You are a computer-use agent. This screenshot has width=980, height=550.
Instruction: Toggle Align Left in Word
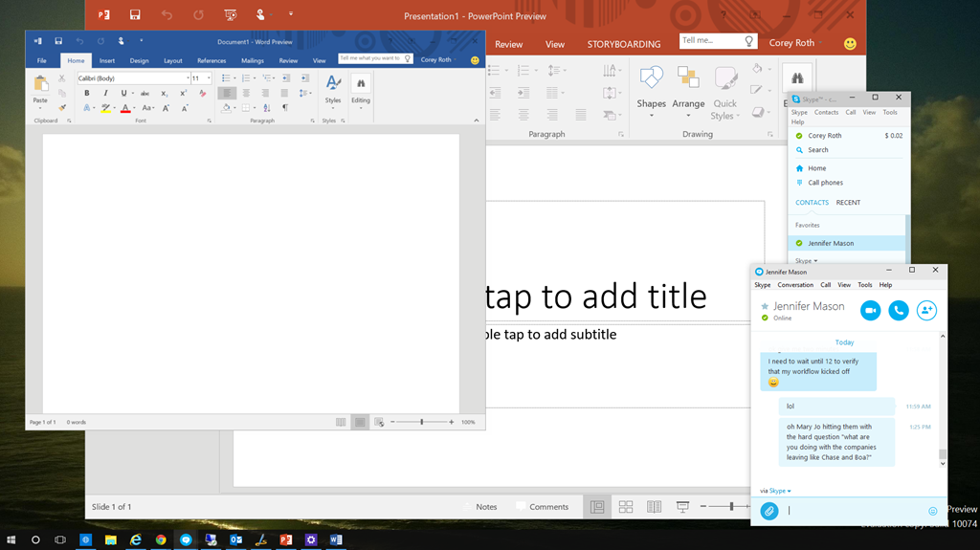pos(227,93)
